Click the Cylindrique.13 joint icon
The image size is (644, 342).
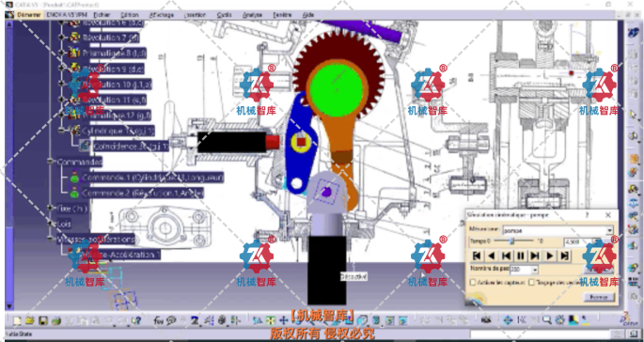tap(74, 131)
